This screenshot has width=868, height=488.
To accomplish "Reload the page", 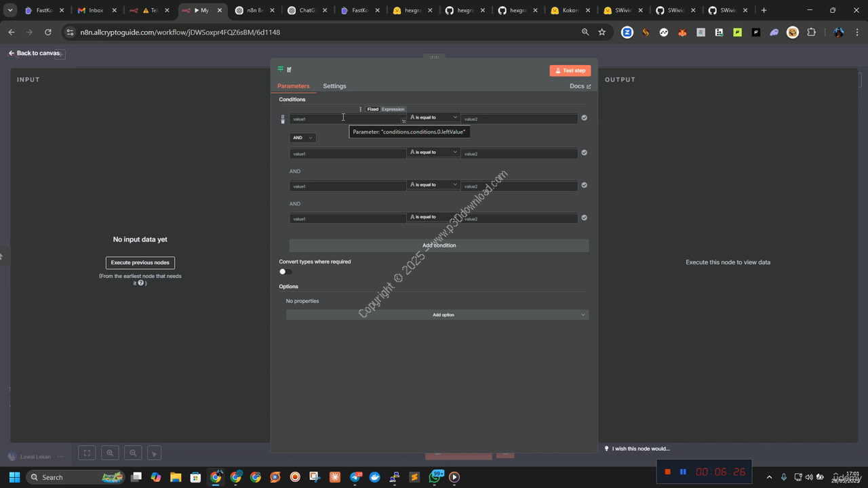I will (47, 32).
